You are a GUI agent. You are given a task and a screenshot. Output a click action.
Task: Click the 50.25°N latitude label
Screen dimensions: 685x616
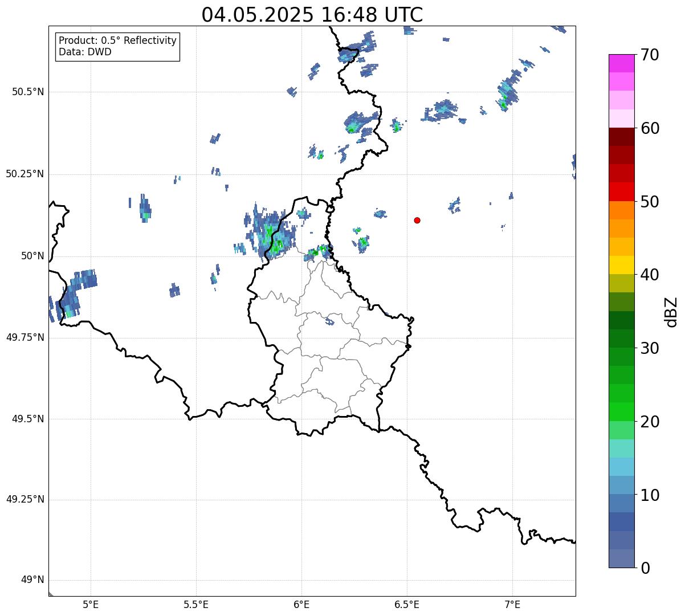(25, 174)
